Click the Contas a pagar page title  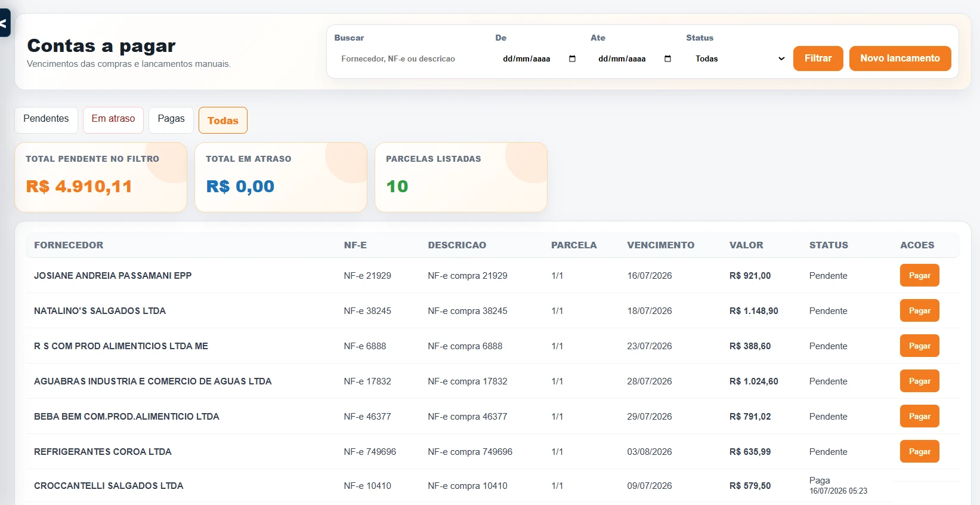101,46
